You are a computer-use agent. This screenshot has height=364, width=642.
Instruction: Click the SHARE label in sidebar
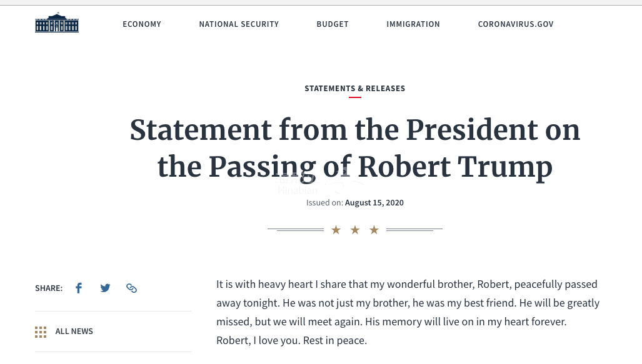coord(49,288)
